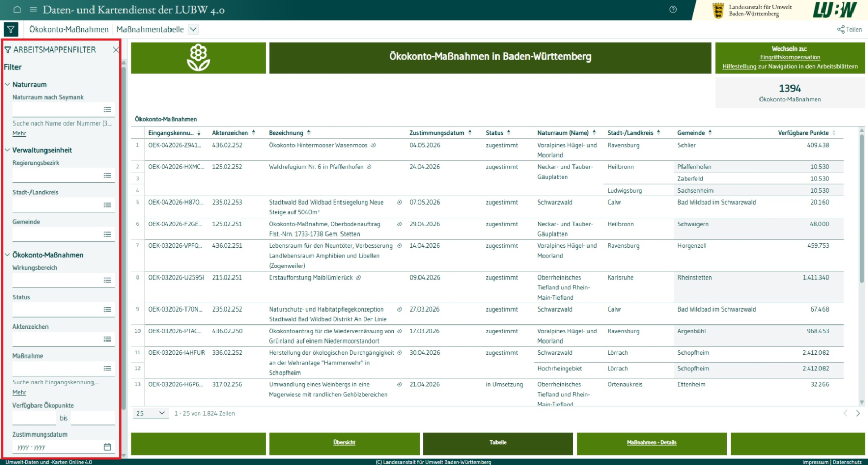Sort by Bezeichnung column arrow
This screenshot has height=465, width=868.
coord(309,133)
